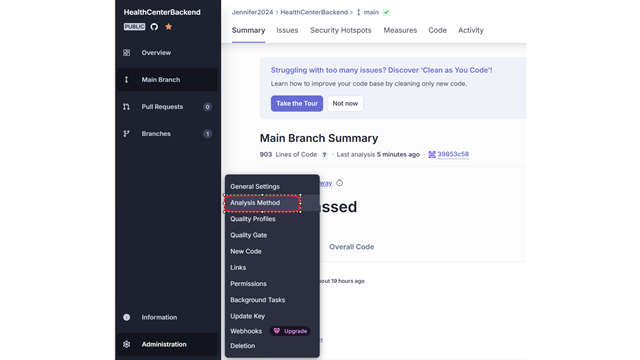The height and width of the screenshot is (360, 640).
Task: Click the Jennifer2024 breadcrumb link
Action: pyautogui.click(x=252, y=12)
